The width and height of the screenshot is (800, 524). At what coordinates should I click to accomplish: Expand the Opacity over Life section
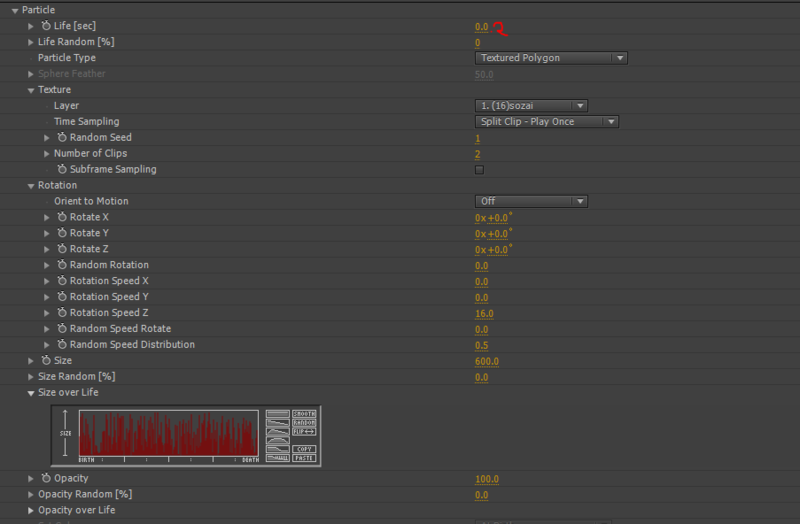(x=31, y=510)
